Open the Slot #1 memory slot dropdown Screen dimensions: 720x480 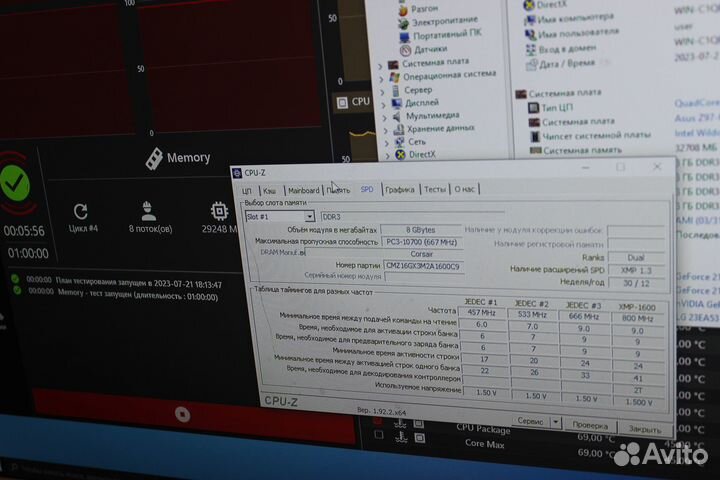(309, 216)
